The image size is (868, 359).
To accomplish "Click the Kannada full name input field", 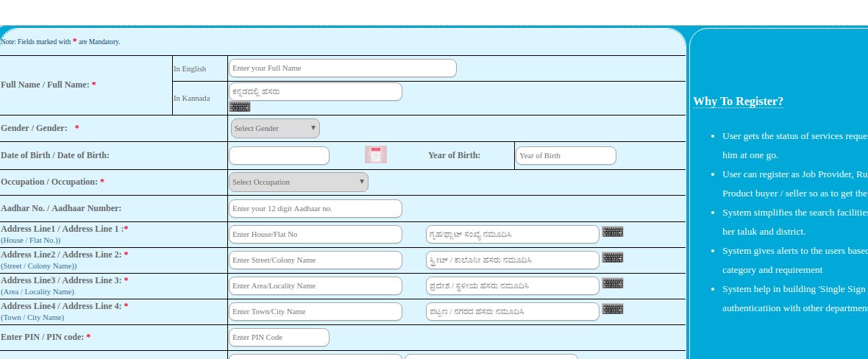I will (x=315, y=92).
